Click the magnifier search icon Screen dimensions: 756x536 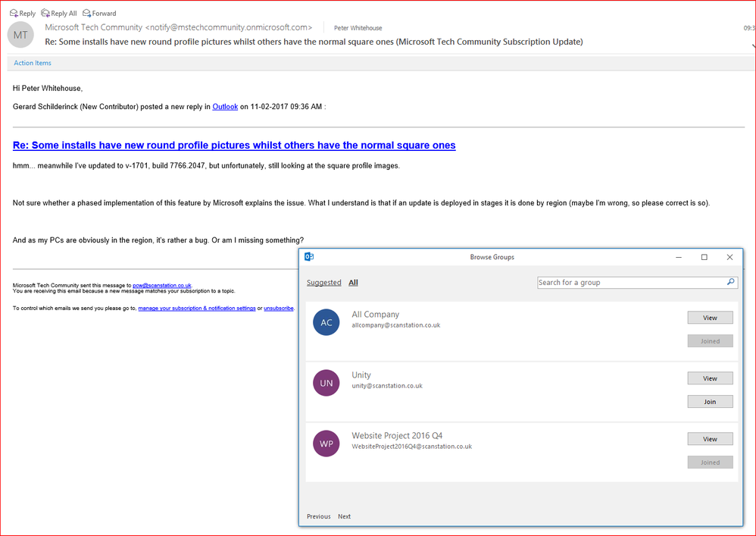[730, 282]
